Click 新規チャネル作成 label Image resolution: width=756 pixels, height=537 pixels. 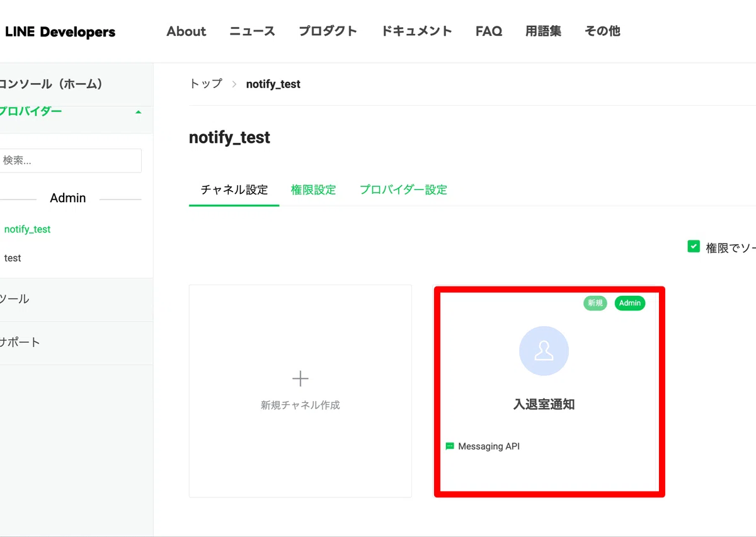pyautogui.click(x=301, y=405)
